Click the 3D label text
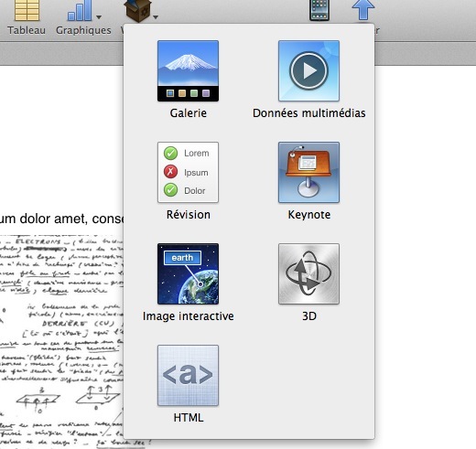This screenshot has width=476, height=449. 309,316
